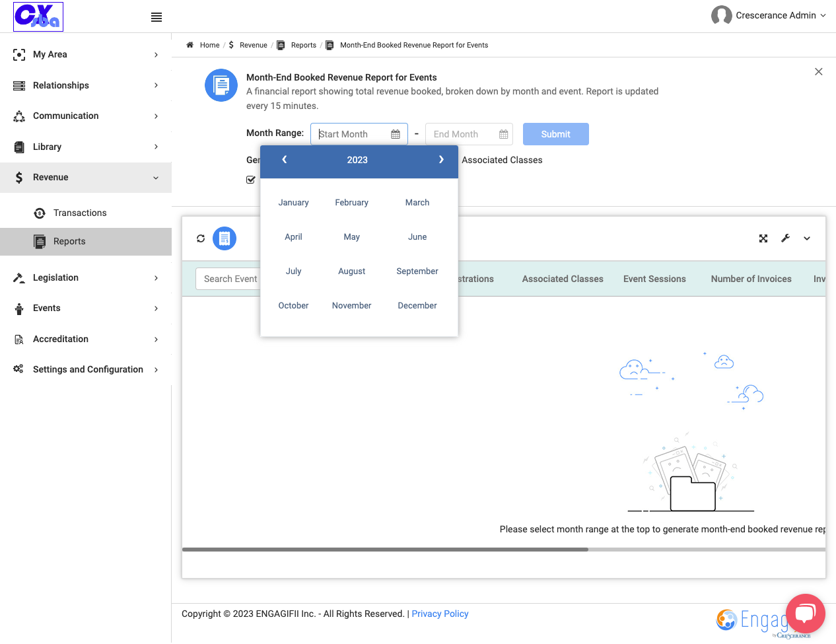
Task: Select April in month picker
Action: coord(293,237)
